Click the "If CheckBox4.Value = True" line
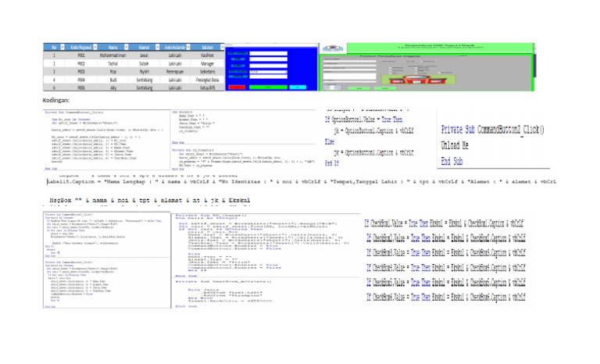Screen dimensions: 600x364 point(446,268)
